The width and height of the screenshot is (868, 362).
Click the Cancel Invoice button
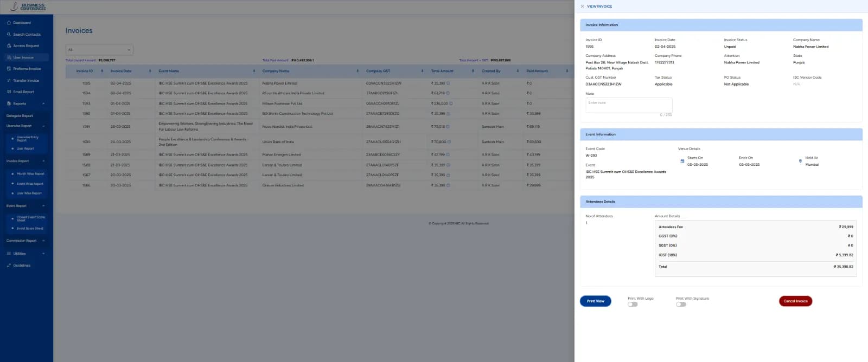click(x=795, y=301)
